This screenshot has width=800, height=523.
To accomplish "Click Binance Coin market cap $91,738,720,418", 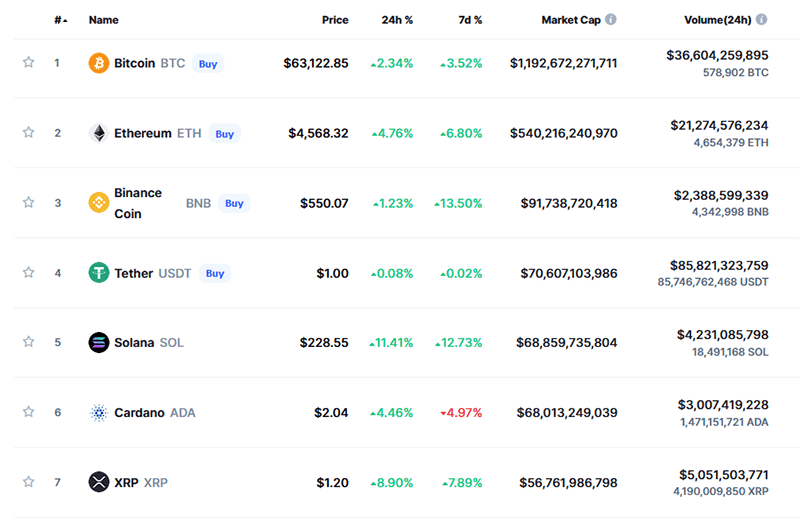I will 569,203.
